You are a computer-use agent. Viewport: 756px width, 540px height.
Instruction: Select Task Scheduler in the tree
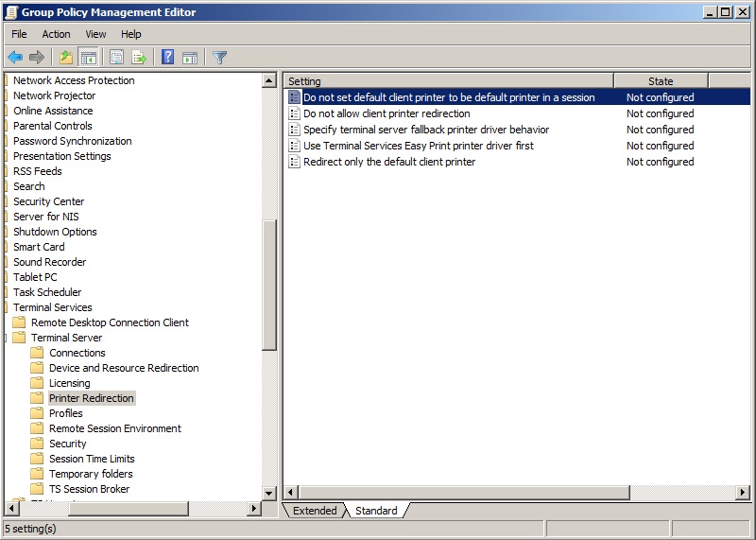click(47, 292)
